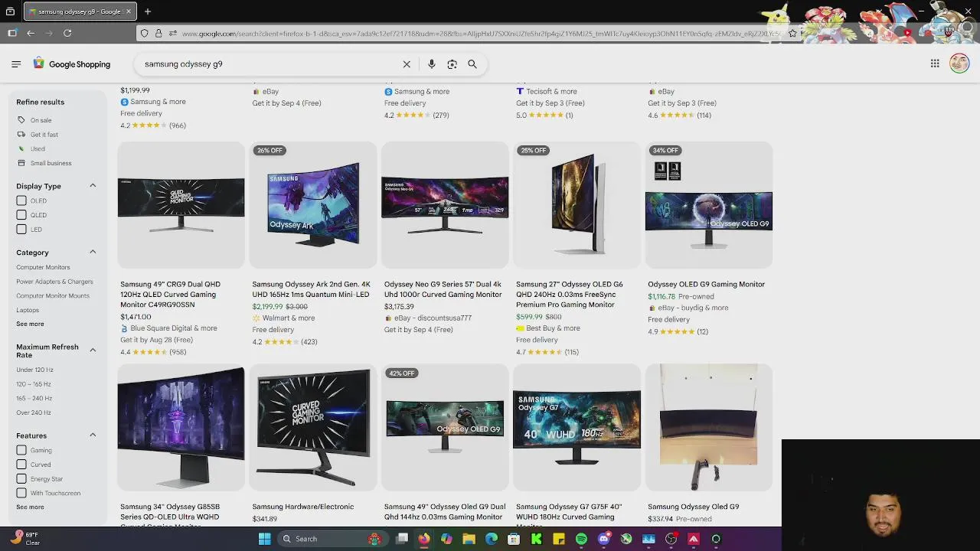This screenshot has width=980, height=551.
Task: Open Odyssey OLED G9 Gaming Monitor thumbnail
Action: 709,205
